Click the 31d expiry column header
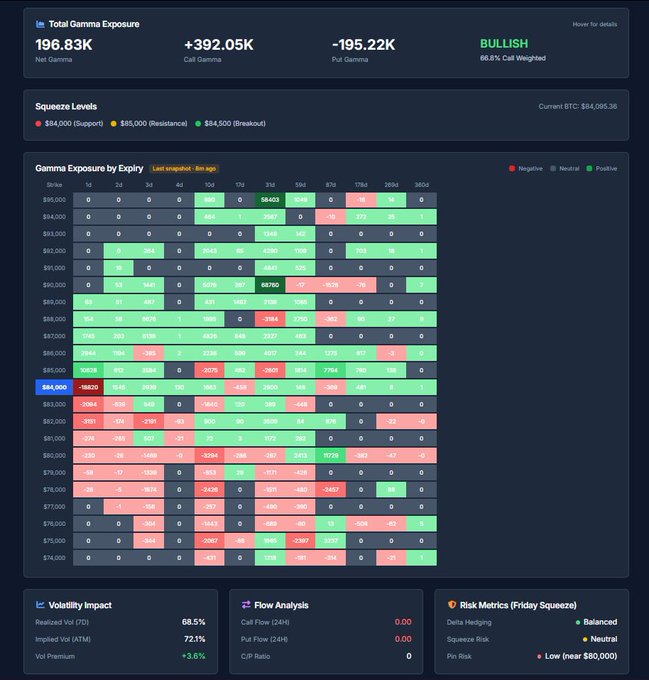The height and width of the screenshot is (680, 649). click(270, 185)
